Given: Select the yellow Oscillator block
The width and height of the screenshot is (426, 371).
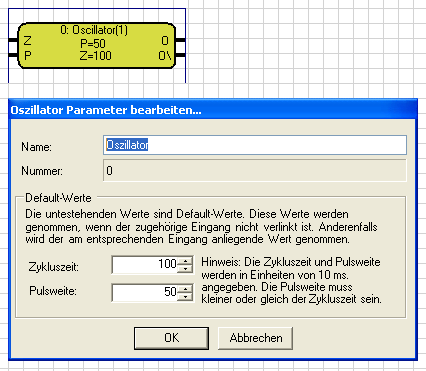Looking at the screenshot, I should [96, 46].
